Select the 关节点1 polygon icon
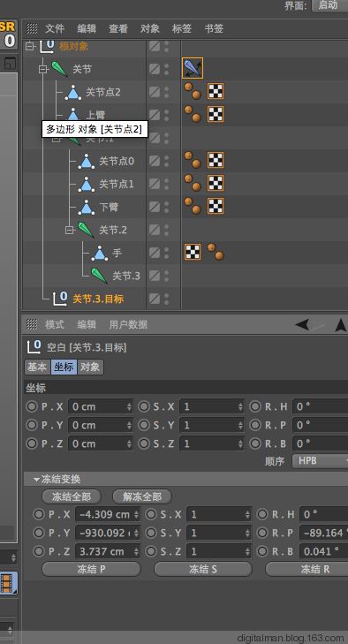Viewport: 348px width, 644px height. pos(87,184)
